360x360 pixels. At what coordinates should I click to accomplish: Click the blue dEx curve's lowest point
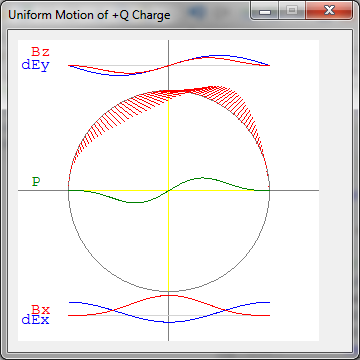[169, 322]
